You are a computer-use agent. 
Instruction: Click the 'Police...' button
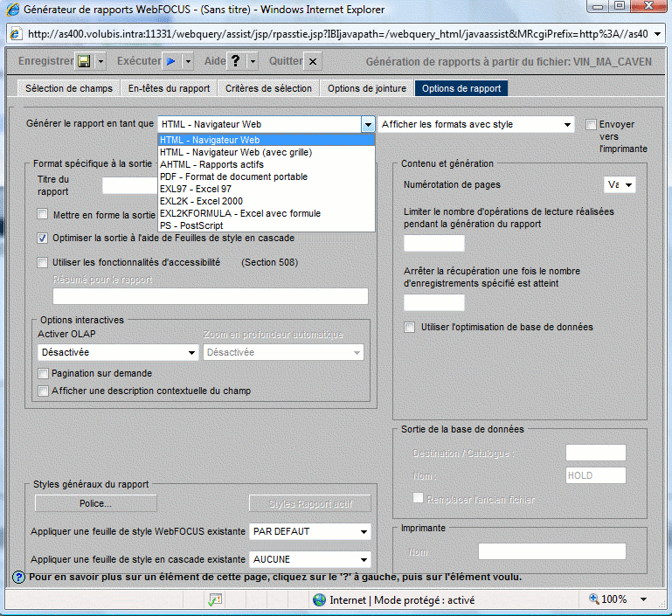[x=95, y=503]
